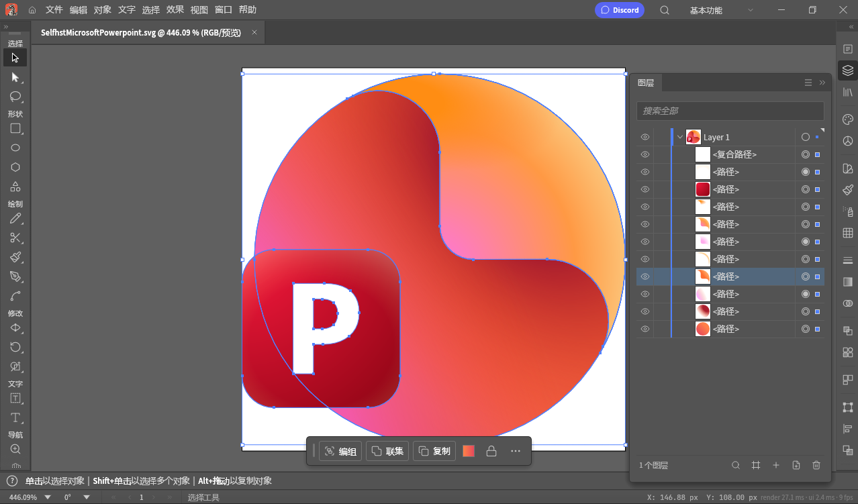Activate the Zoom magnifier tool

15,449
